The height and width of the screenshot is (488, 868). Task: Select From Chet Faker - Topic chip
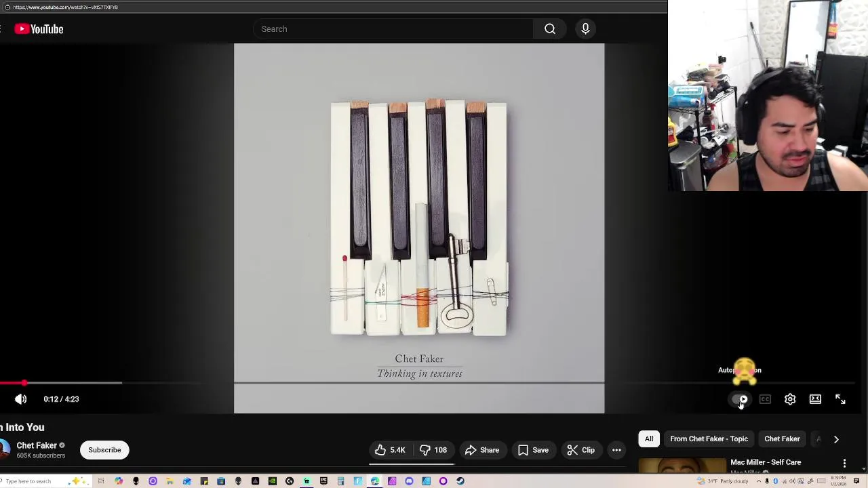click(x=709, y=439)
